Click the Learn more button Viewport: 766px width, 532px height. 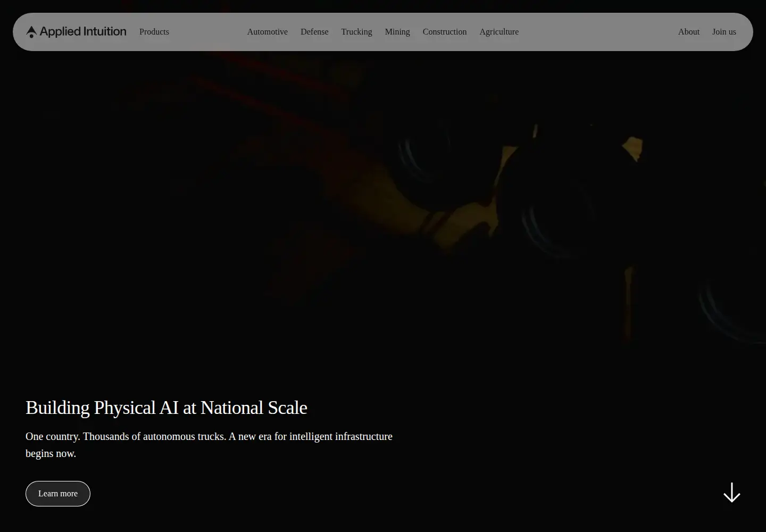(x=58, y=494)
